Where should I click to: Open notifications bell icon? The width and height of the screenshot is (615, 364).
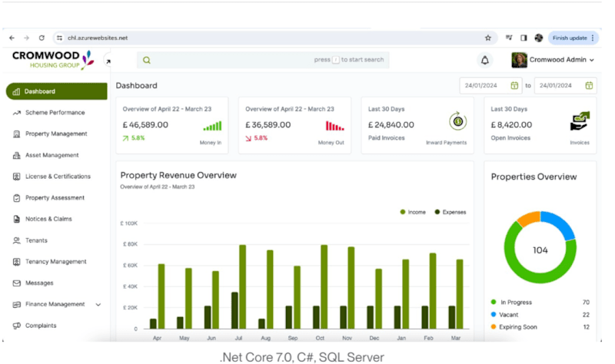(485, 60)
